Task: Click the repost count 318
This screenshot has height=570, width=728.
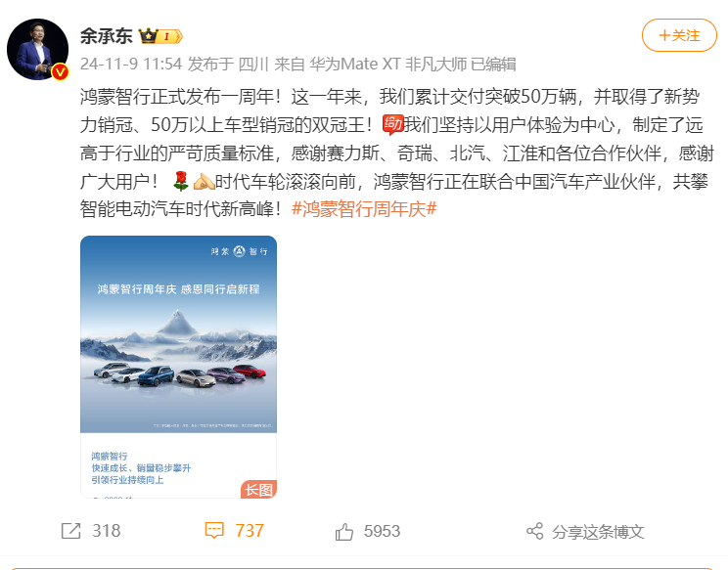Action: click(x=107, y=531)
